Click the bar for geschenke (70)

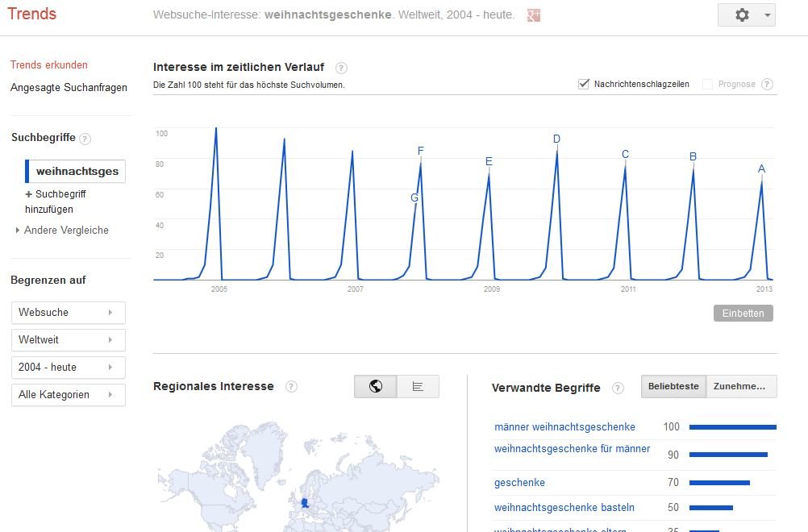719,483
